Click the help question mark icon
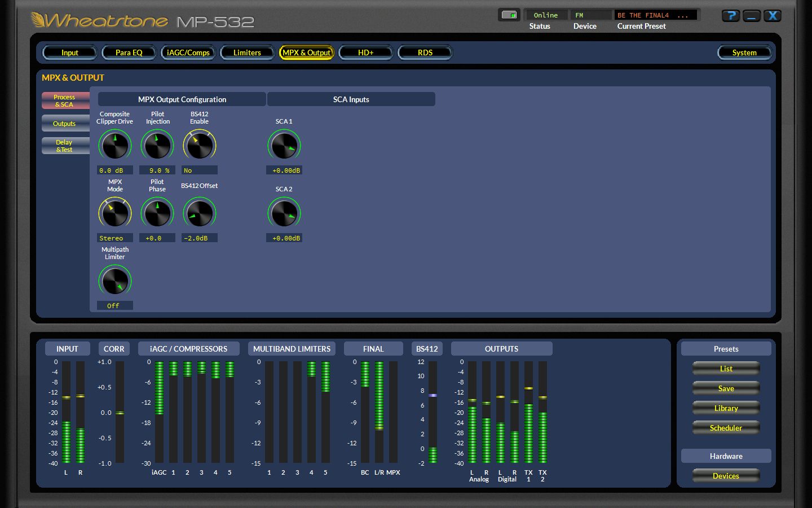 [731, 16]
